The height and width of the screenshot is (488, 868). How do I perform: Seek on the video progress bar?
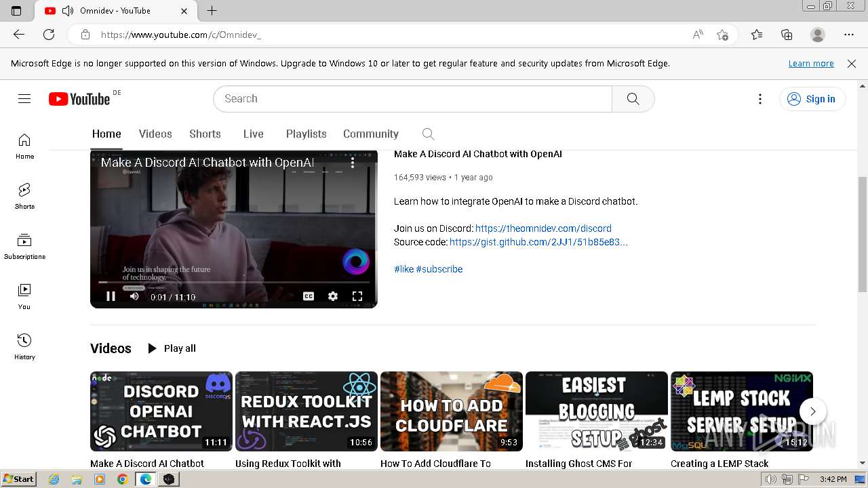tap(234, 282)
